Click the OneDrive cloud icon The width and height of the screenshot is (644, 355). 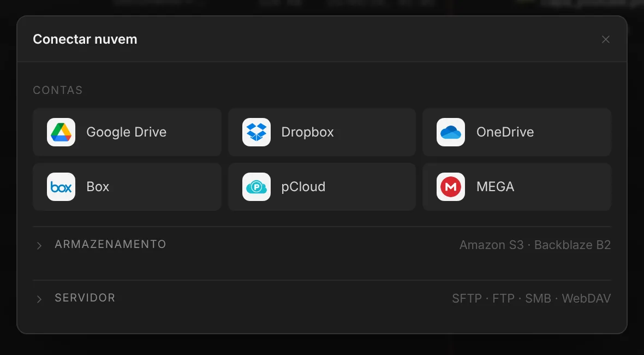451,132
